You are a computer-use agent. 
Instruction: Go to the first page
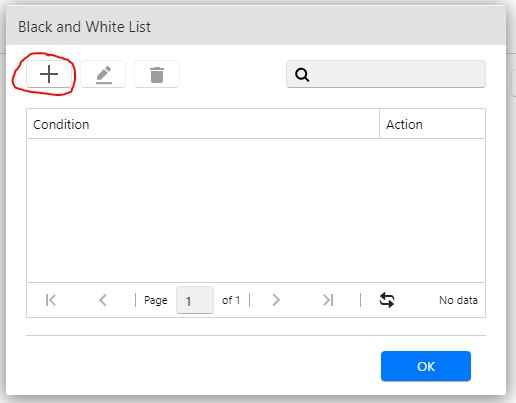tap(51, 300)
